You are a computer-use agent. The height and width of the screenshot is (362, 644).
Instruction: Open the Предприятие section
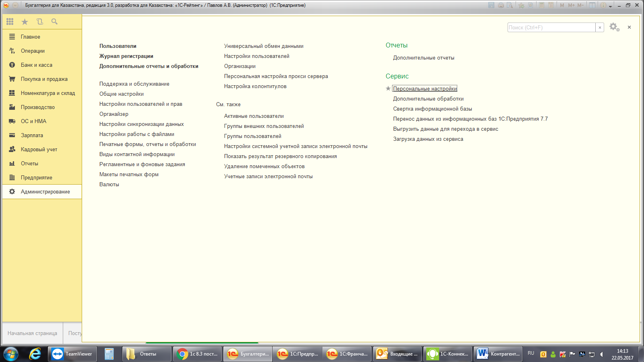click(42, 177)
